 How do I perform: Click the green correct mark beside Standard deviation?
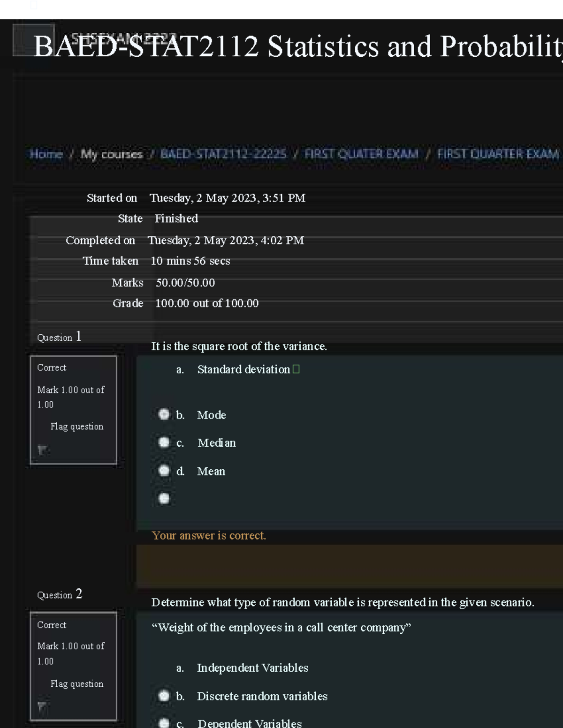[296, 369]
